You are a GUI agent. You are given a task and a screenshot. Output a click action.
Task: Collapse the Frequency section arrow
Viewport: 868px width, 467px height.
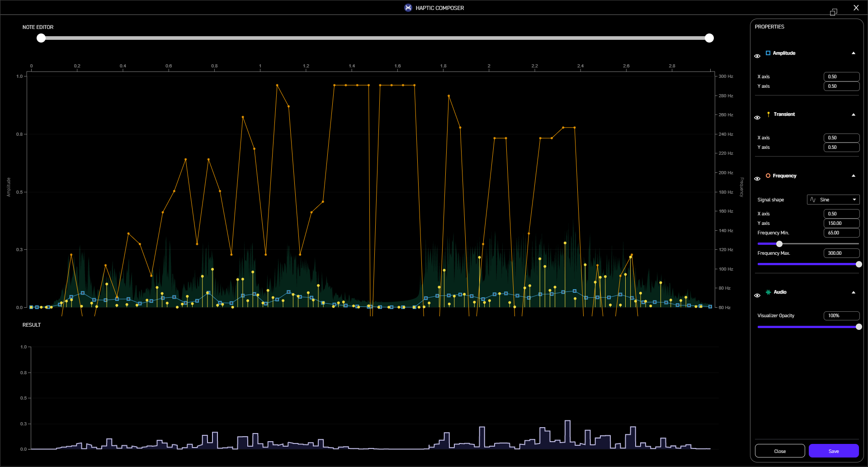pos(854,176)
